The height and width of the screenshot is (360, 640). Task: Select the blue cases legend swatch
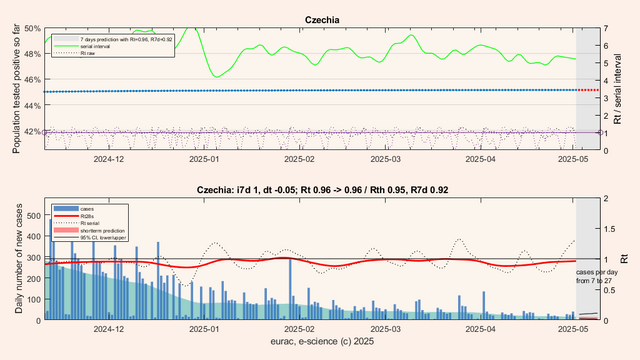[x=66, y=209]
